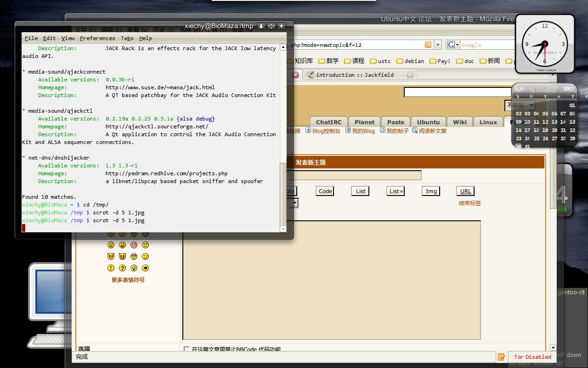
Task: Open the search engine dropdown arrow
Action: pos(457,45)
